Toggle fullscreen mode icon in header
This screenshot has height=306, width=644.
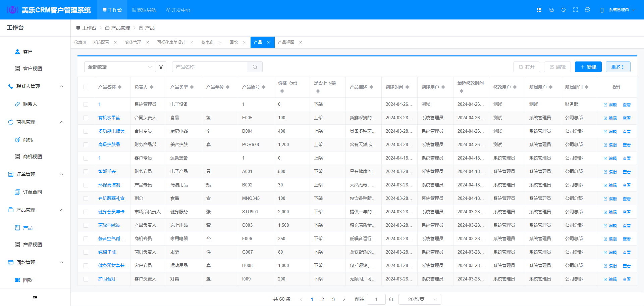click(x=576, y=10)
